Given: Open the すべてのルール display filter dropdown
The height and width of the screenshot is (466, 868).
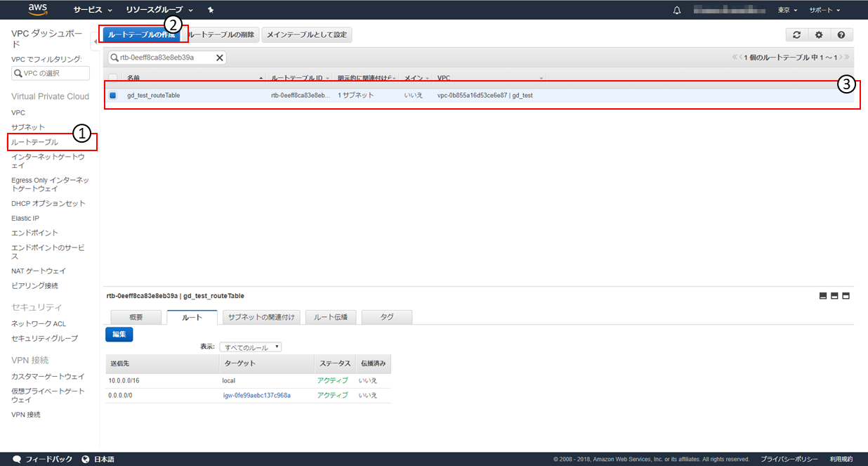Looking at the screenshot, I should [x=250, y=347].
